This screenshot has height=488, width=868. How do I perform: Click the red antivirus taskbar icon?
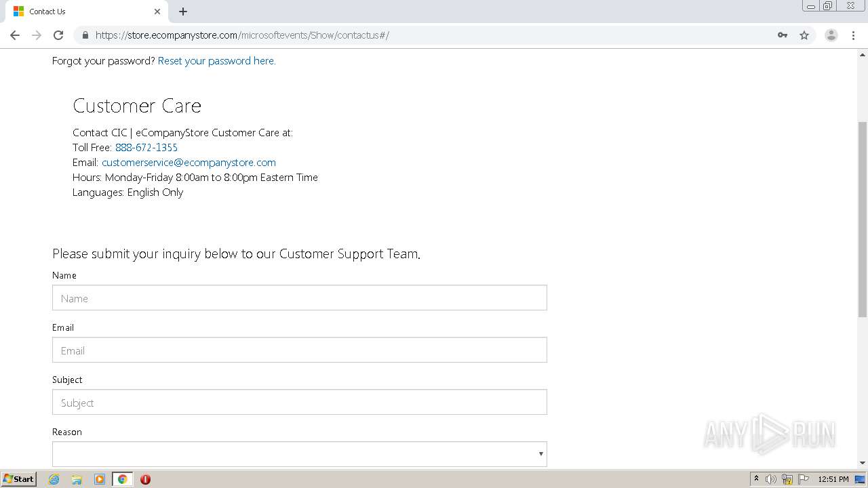[145, 479]
